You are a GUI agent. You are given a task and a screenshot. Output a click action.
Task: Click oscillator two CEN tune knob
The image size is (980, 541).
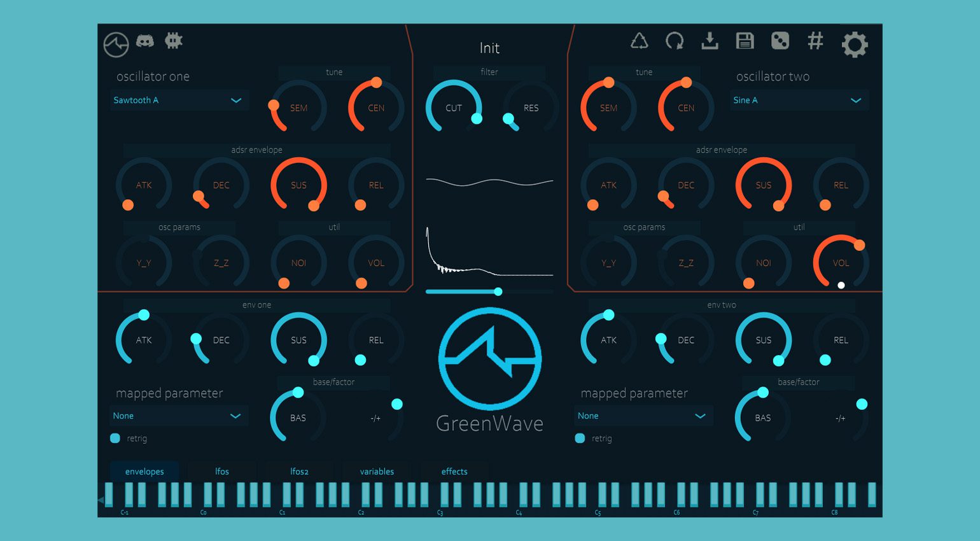click(x=686, y=108)
